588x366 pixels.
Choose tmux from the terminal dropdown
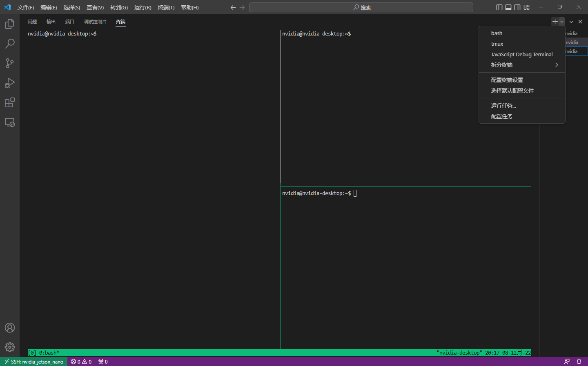pos(522,44)
